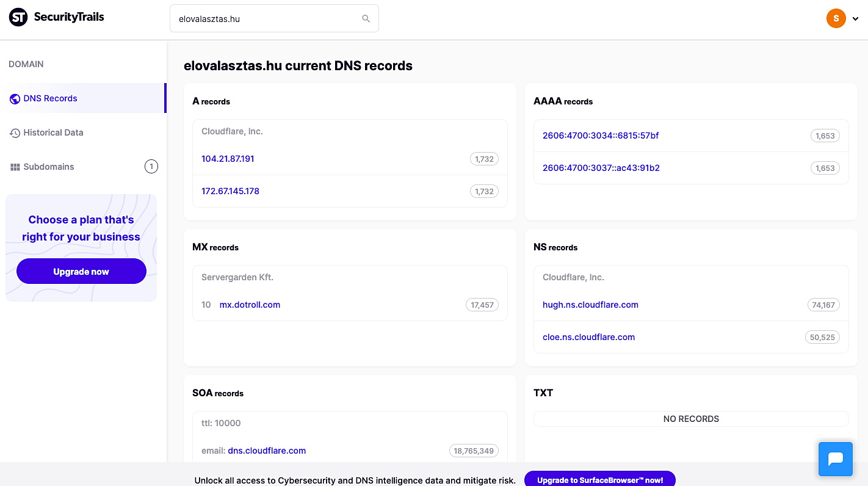Open IPv6 address 2606:4700:3034::6815:57bf
Image resolution: width=868 pixels, height=486 pixels.
[601, 136]
